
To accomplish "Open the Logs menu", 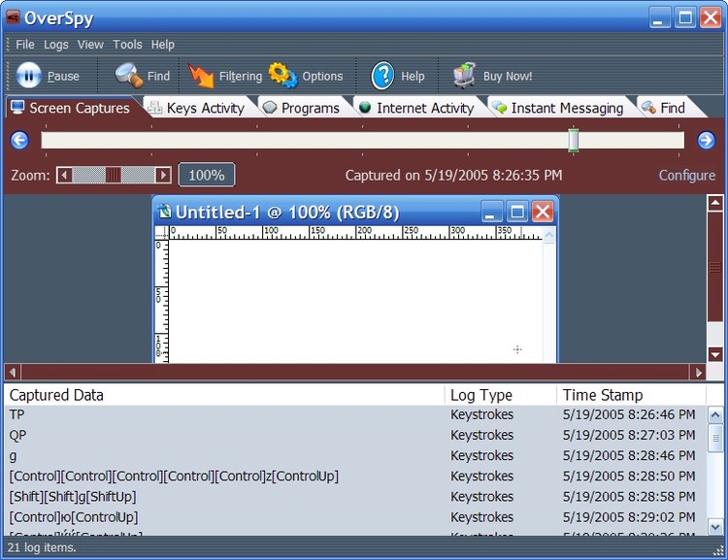I will click(55, 45).
